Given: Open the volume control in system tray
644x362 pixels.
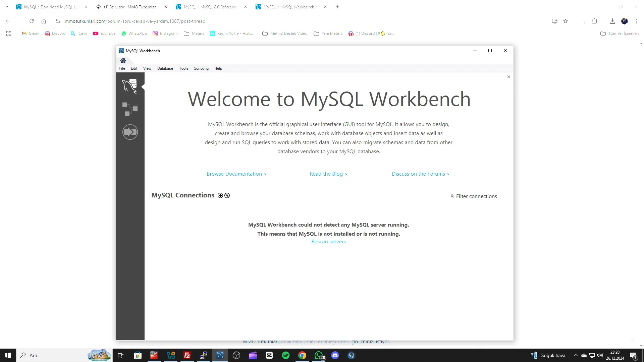Looking at the screenshot, I should [600, 355].
